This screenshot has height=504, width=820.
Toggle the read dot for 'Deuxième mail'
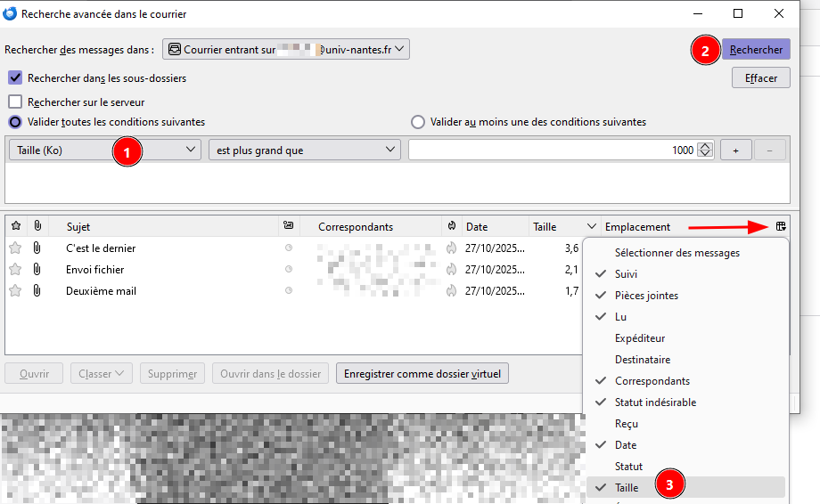click(x=288, y=290)
